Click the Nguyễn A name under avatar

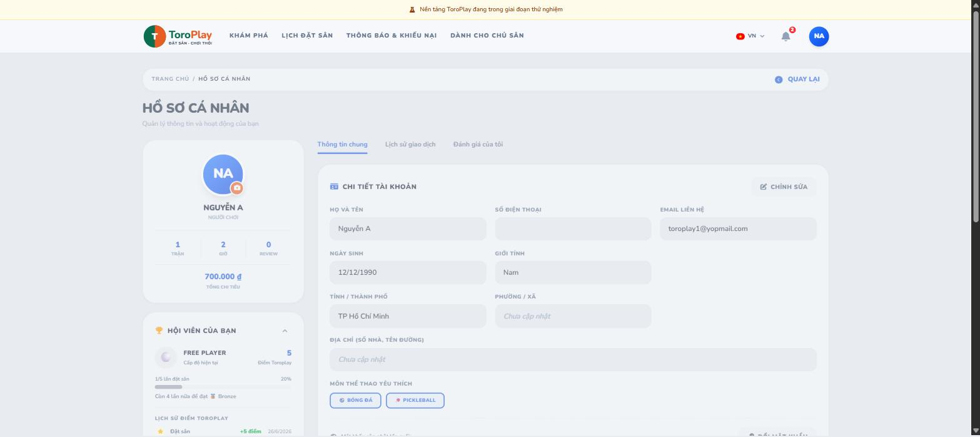pyautogui.click(x=223, y=207)
